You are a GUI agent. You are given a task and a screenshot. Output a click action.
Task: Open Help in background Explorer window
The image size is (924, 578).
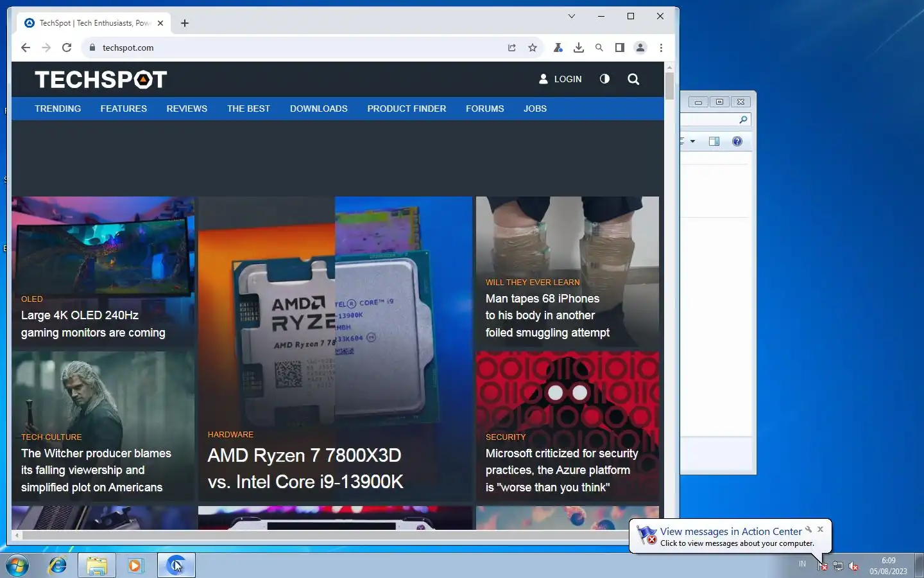tap(737, 141)
